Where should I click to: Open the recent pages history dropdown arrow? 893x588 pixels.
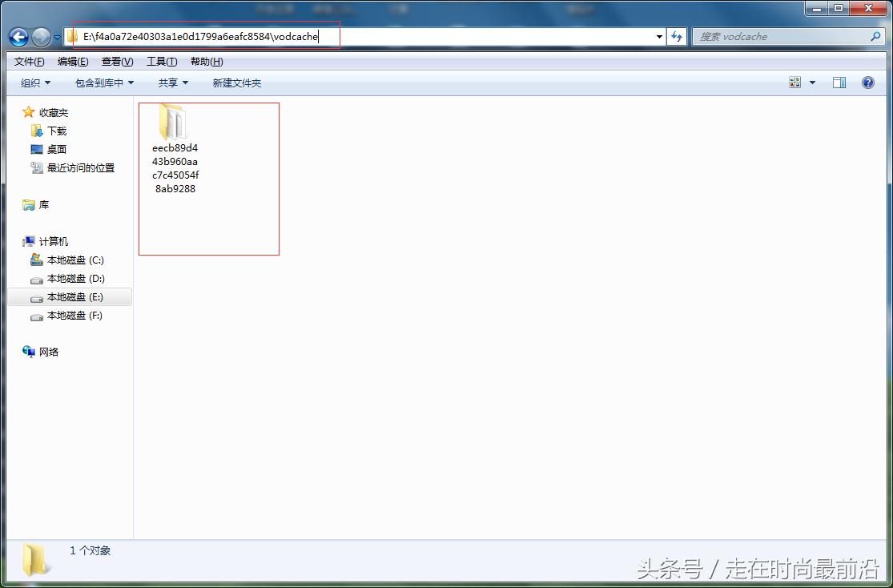(58, 38)
